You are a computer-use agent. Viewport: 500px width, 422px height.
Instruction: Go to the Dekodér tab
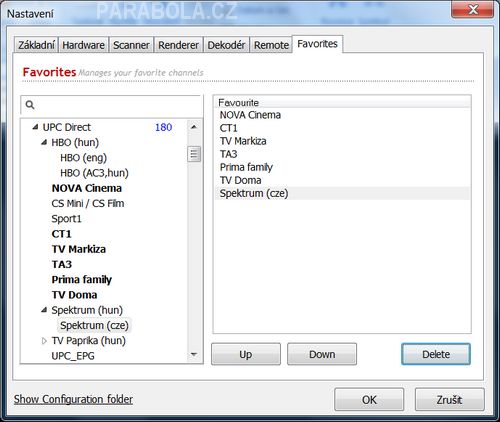226,45
